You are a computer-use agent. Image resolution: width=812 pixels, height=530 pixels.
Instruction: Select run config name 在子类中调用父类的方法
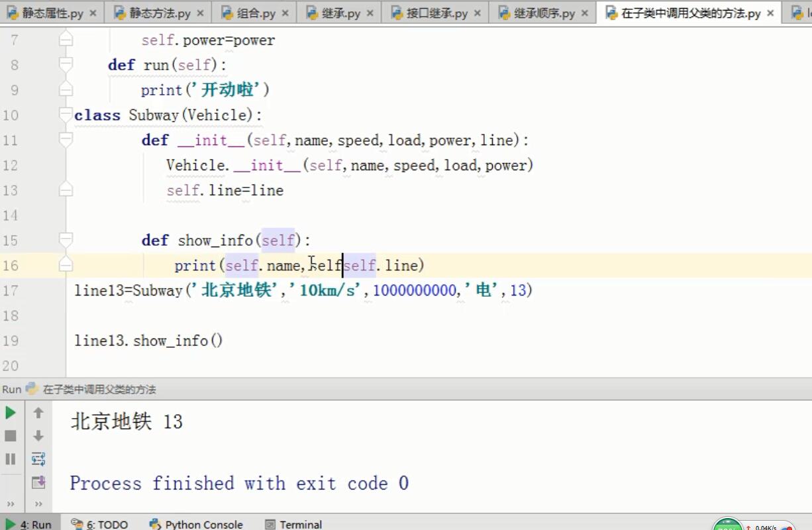click(99, 390)
